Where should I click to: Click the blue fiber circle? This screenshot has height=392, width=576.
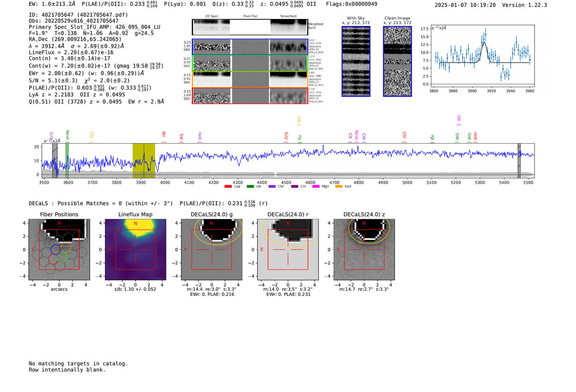point(56,249)
